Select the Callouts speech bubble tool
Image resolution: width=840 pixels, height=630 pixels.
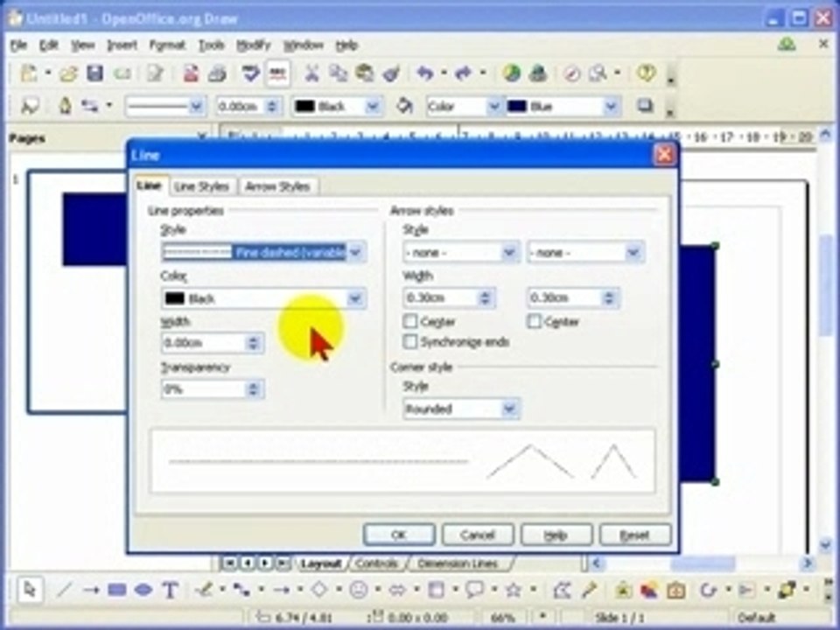click(x=474, y=590)
